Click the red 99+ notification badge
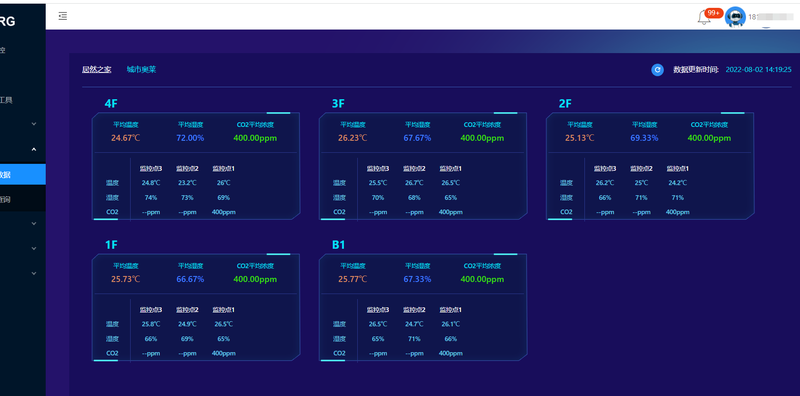The image size is (800, 396). pos(713,13)
